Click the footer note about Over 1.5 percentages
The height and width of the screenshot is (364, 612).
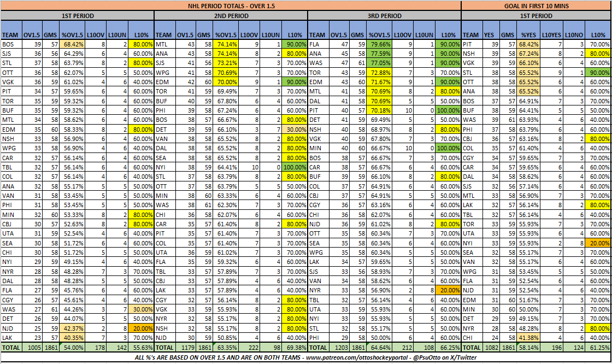[x=305, y=357]
